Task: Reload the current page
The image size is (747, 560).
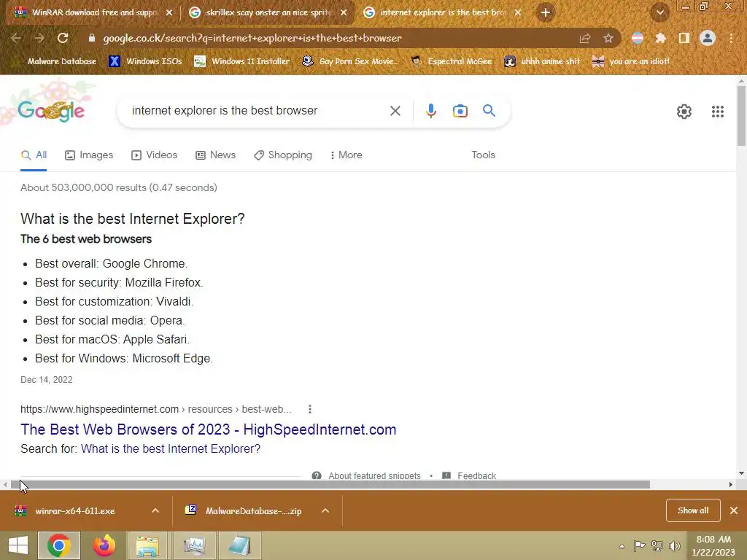Action: coord(63,38)
